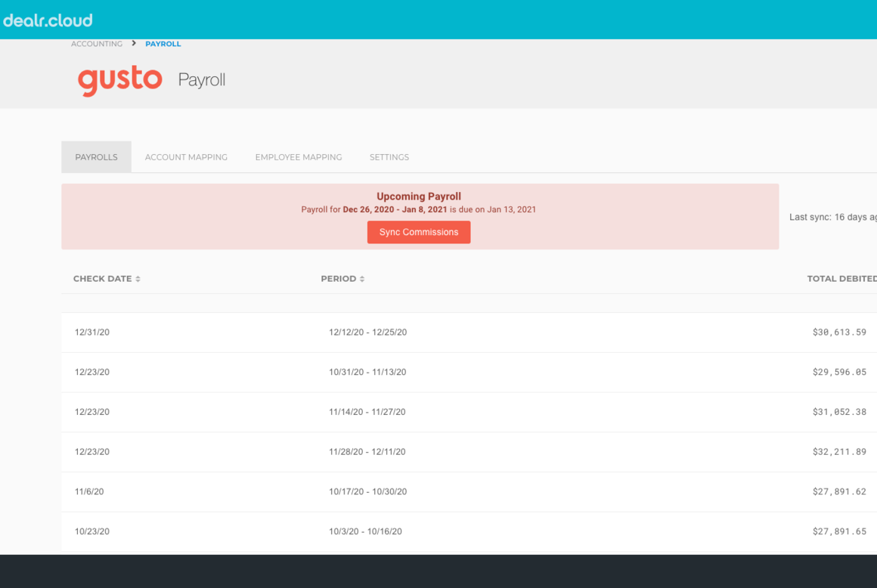Click the Last sync status text
Screen dimensions: 877x588
pyautogui.click(x=833, y=217)
